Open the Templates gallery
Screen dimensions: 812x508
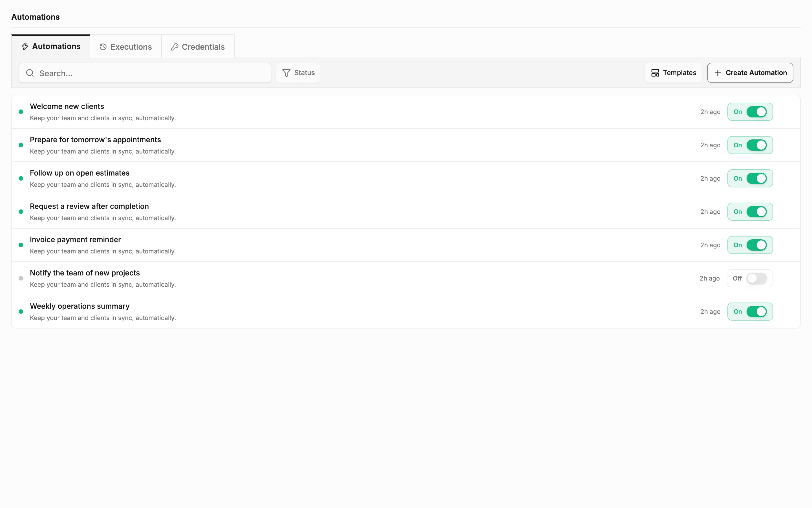click(673, 73)
